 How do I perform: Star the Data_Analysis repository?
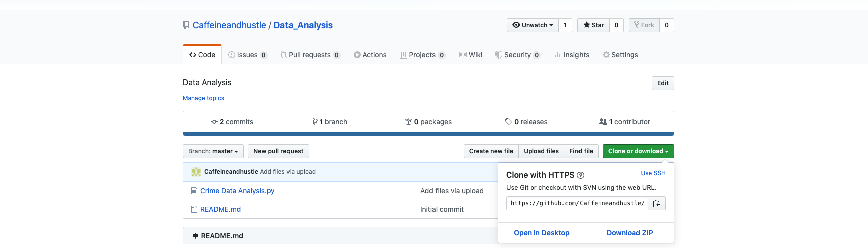coord(594,25)
